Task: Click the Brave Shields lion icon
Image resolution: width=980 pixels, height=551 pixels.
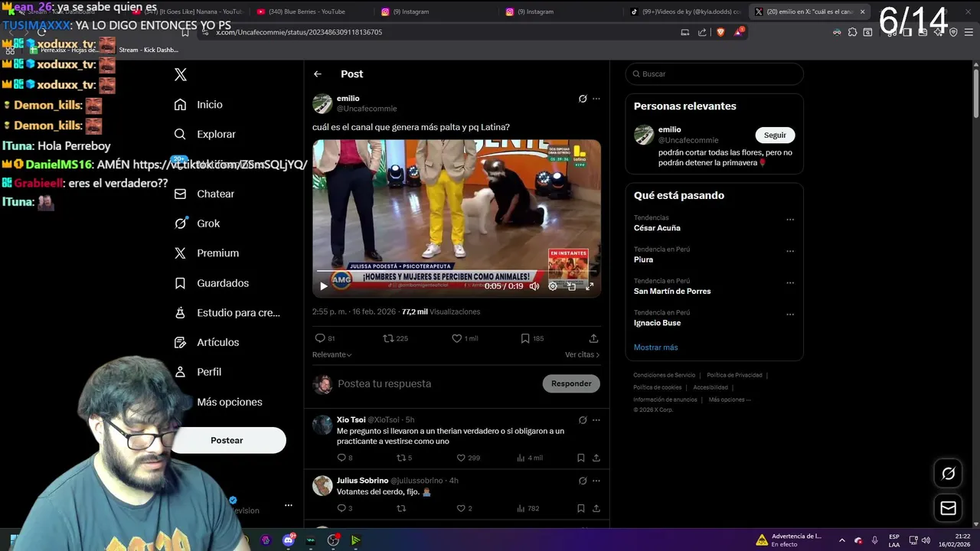Action: coord(720,32)
